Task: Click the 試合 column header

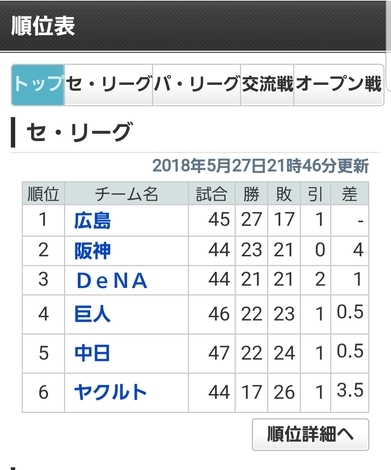Action: tap(212, 193)
